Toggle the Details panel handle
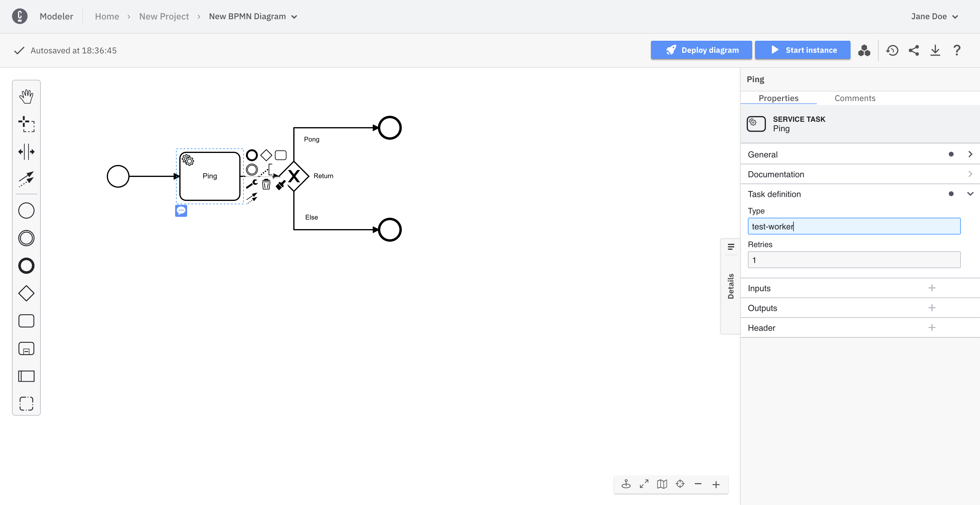 pyautogui.click(x=731, y=286)
